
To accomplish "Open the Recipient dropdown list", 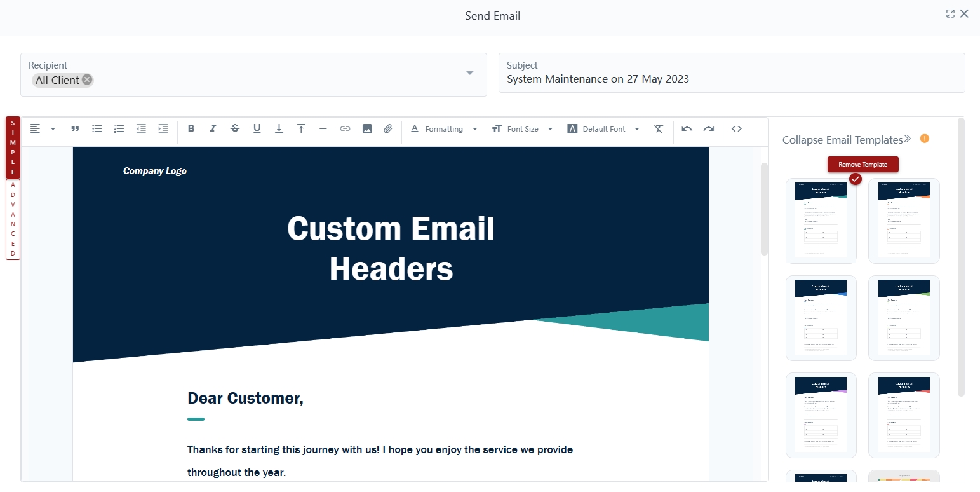I will pyautogui.click(x=470, y=73).
